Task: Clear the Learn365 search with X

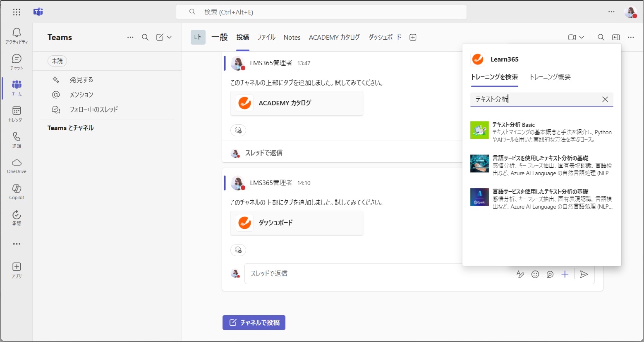Action: 605,99
